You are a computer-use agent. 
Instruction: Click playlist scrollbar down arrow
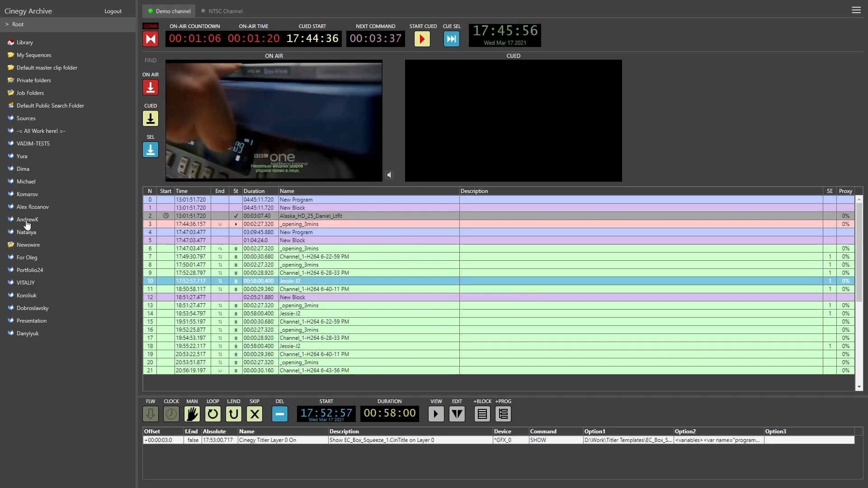coord(859,387)
